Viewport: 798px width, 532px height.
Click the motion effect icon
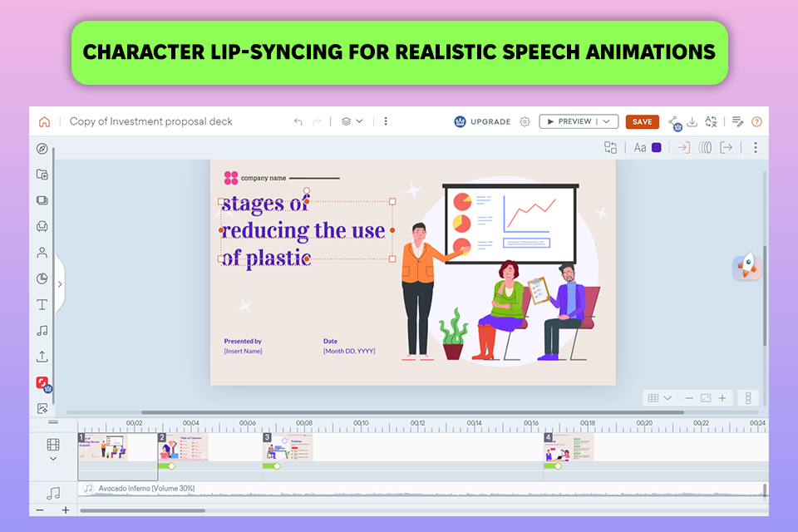coord(705,148)
